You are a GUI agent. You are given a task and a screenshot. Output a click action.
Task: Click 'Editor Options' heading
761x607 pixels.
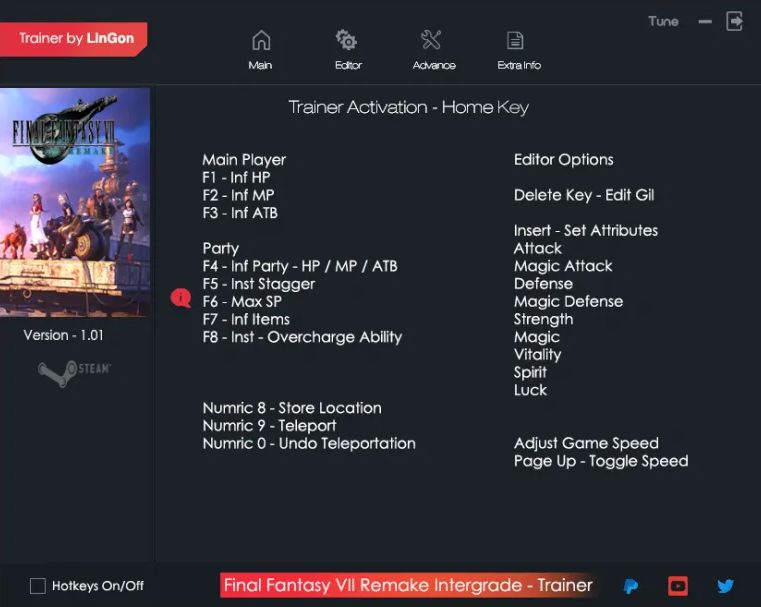point(563,160)
